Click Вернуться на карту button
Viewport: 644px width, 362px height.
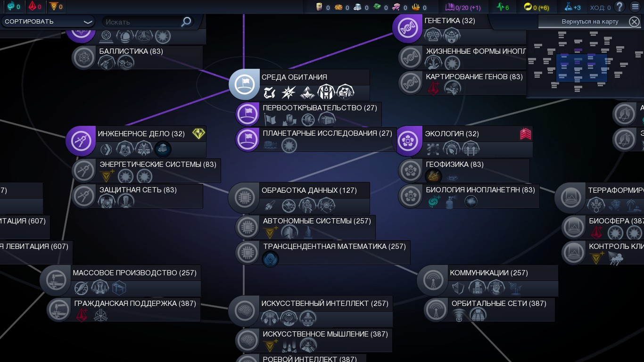[590, 21]
